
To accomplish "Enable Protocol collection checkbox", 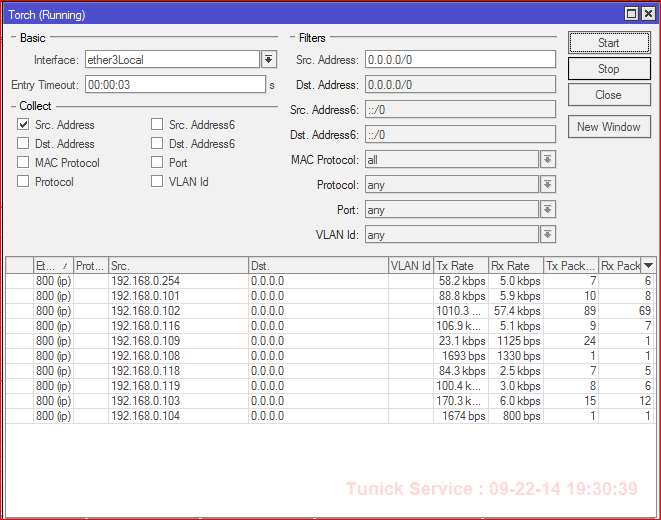I will tap(23, 181).
